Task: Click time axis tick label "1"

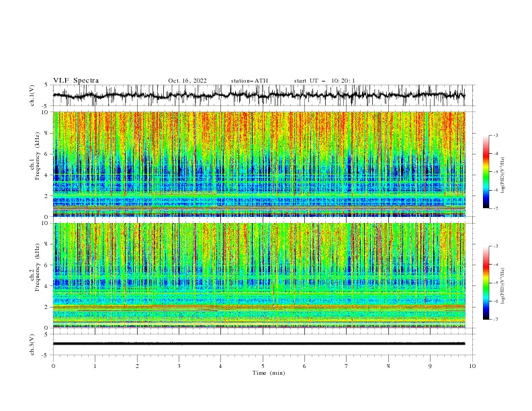Action: tap(95, 366)
